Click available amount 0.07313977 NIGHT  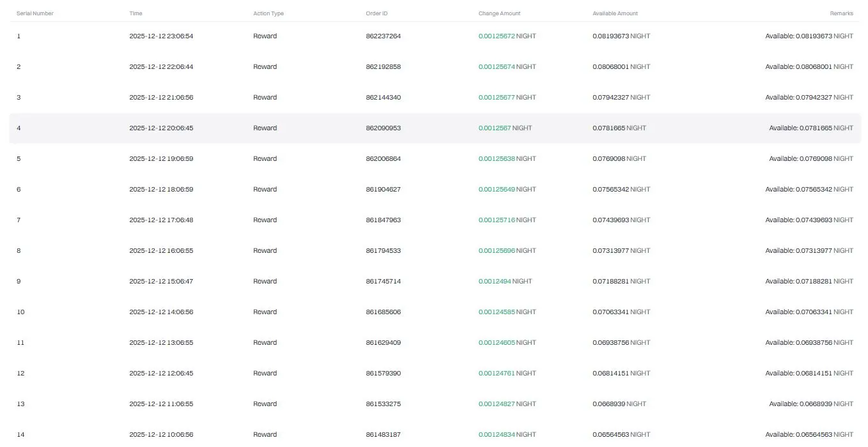(x=621, y=251)
